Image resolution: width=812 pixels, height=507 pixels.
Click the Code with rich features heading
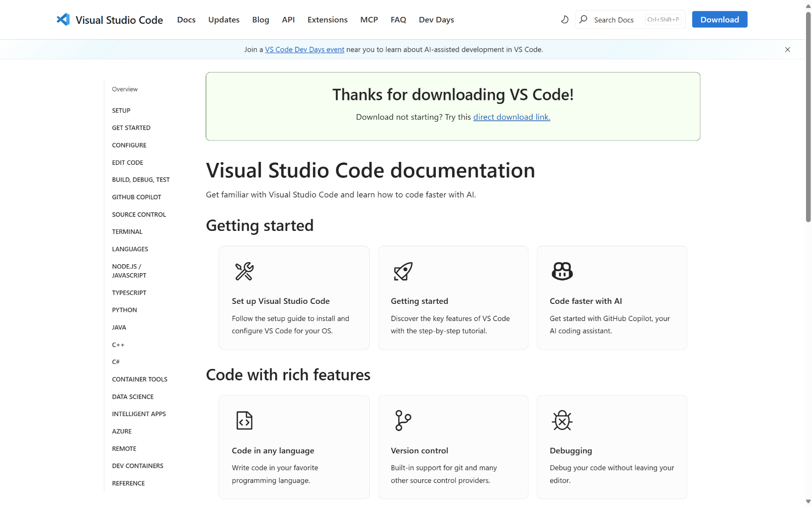tap(288, 375)
